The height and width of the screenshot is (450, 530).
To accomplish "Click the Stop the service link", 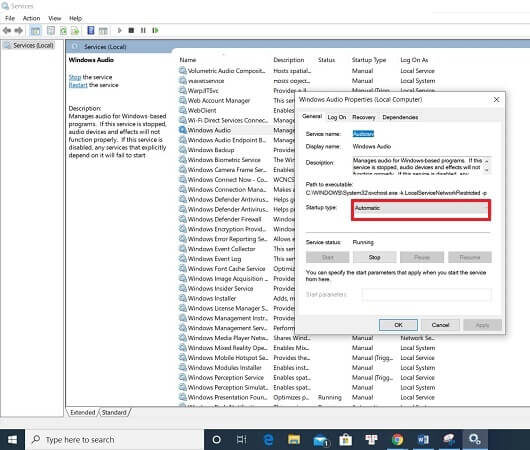I will pyautogui.click(x=75, y=77).
